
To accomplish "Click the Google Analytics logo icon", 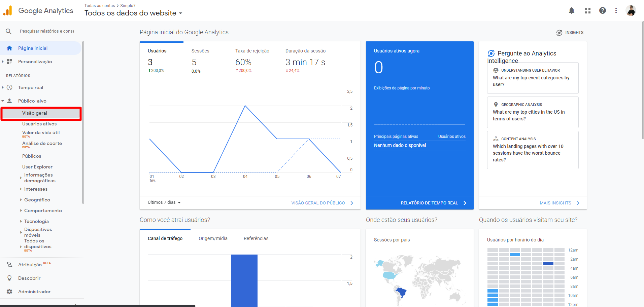I will point(7,10).
